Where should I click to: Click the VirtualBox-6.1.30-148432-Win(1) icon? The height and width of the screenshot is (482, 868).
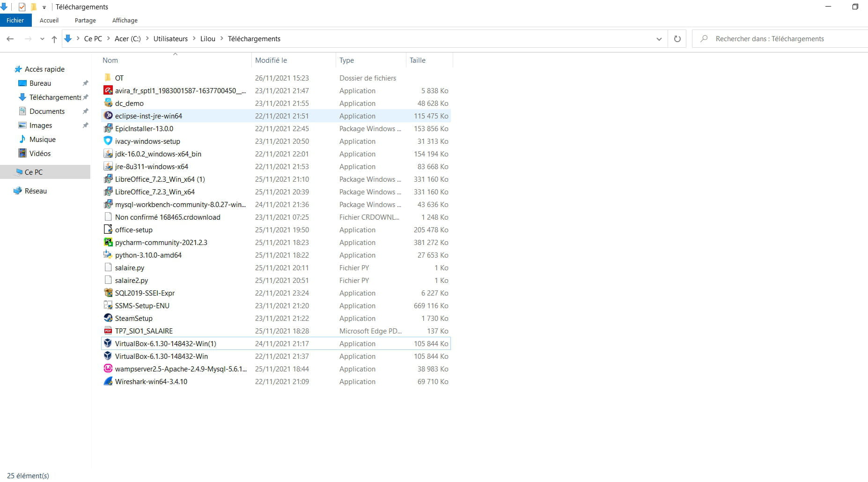click(108, 343)
